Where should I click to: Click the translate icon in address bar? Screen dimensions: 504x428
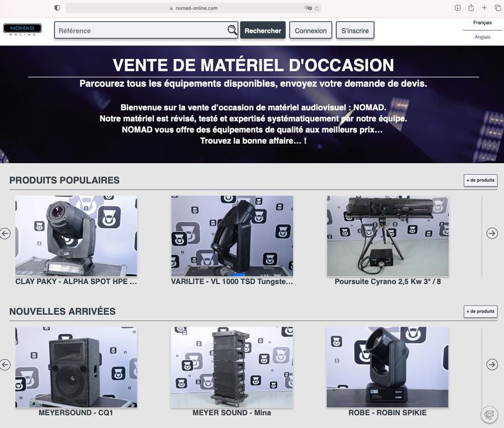click(x=308, y=8)
